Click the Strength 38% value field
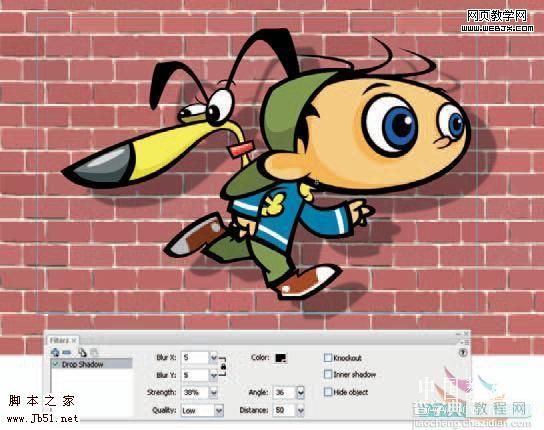Image resolution: width=544 pixels, height=430 pixels. 195,393
